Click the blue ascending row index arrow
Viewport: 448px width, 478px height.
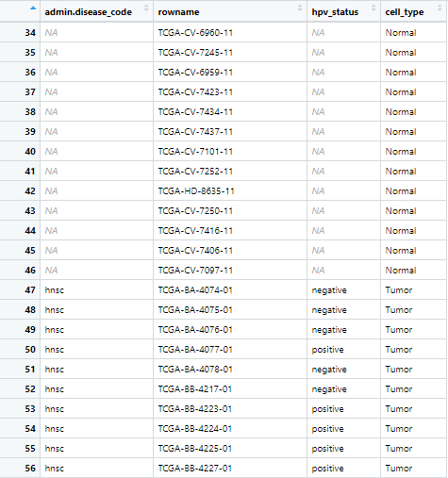point(33,8)
